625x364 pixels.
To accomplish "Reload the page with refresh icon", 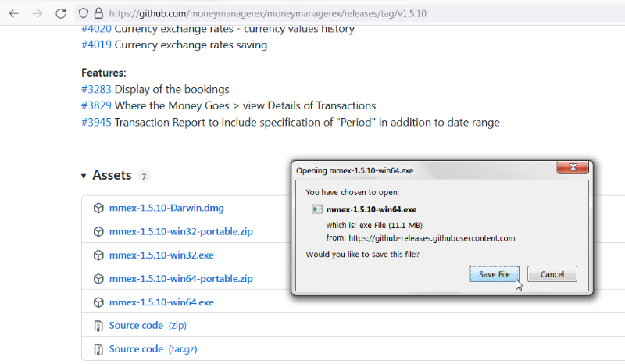I will click(x=61, y=13).
